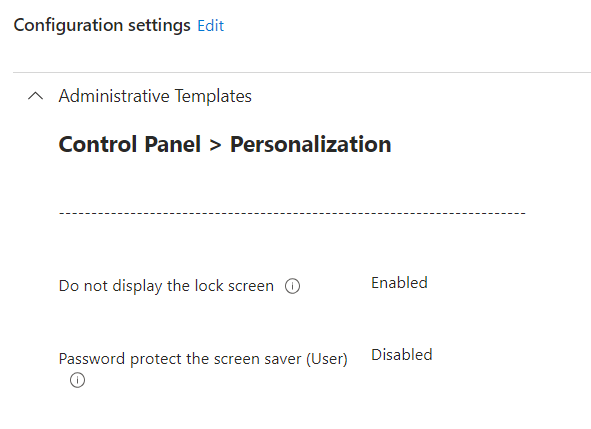Click the words screen saver in second setting
The height and width of the screenshot is (429, 591).
[258, 359]
